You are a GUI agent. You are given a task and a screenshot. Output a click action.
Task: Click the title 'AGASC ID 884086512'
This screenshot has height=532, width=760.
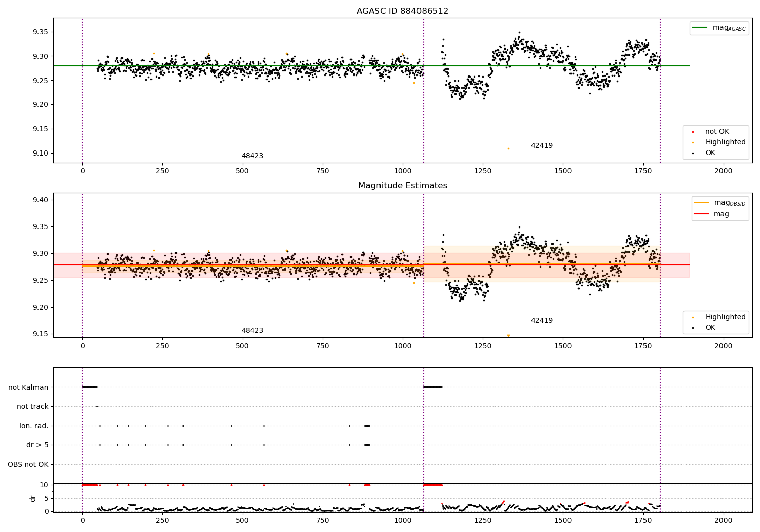coord(402,11)
